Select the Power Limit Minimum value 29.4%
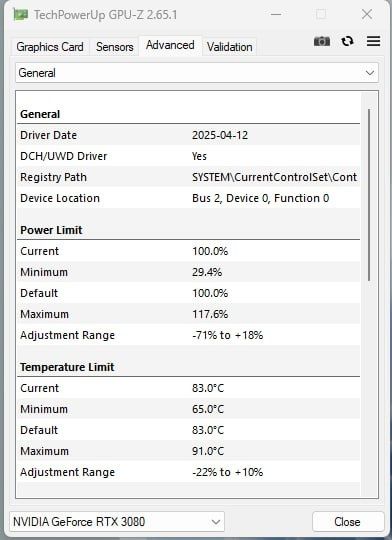This screenshot has height=540, width=392. (x=207, y=272)
